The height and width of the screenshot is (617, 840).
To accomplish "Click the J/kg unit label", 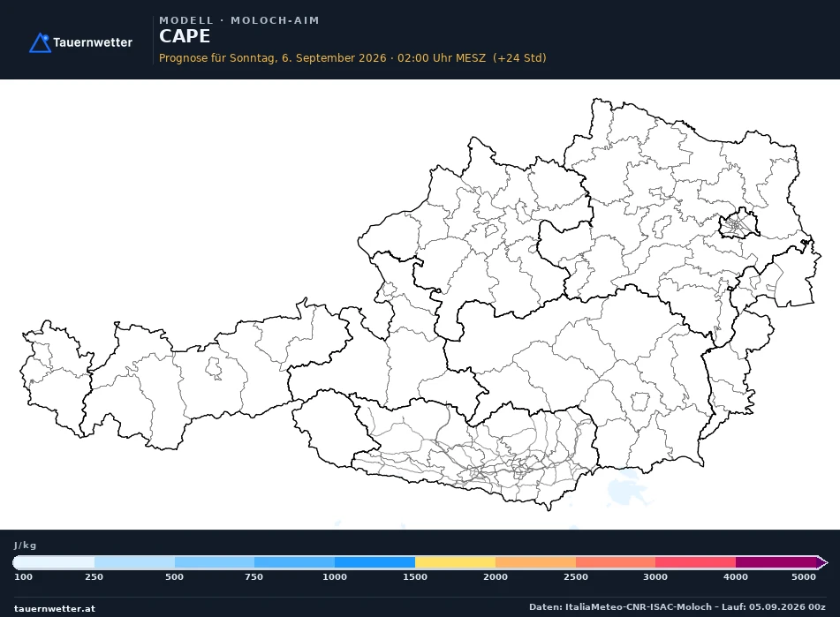I will tap(26, 546).
